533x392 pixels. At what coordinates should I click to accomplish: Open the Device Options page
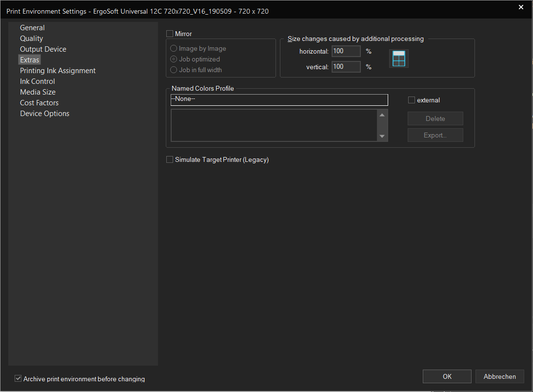(x=44, y=114)
